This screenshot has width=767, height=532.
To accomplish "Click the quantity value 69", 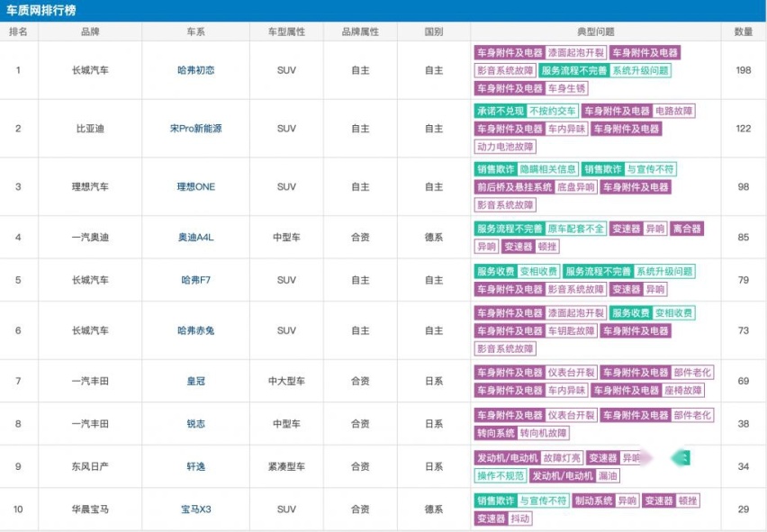I will [x=743, y=381].
